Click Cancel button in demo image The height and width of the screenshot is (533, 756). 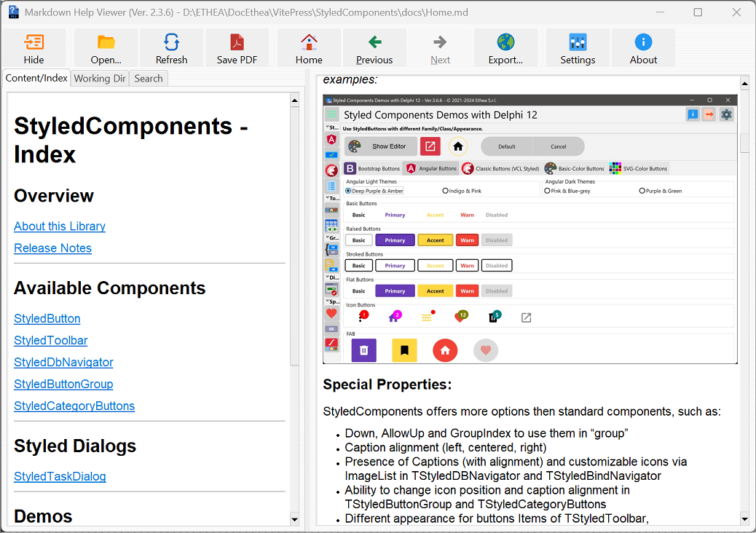[559, 146]
